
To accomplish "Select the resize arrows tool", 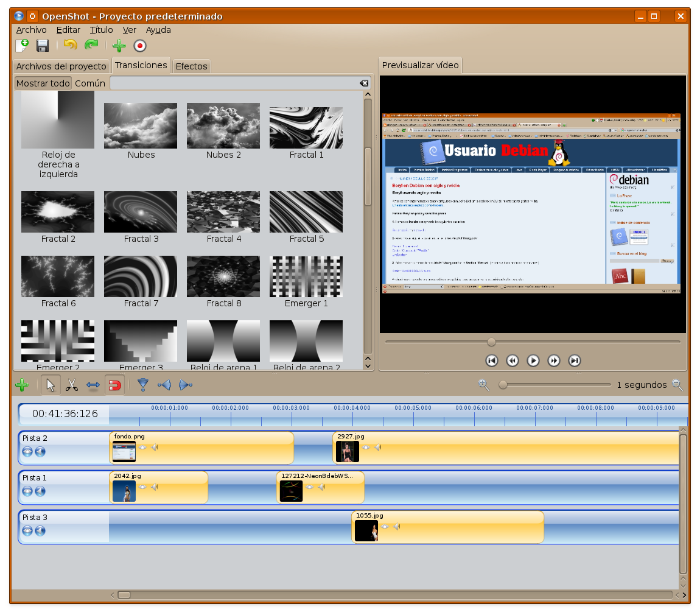I will (x=93, y=385).
